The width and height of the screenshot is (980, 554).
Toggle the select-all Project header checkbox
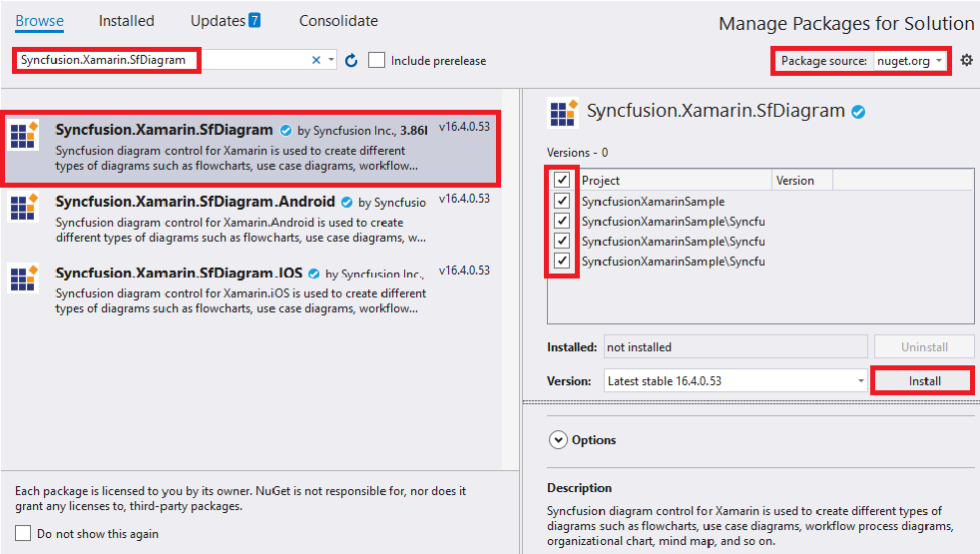(x=562, y=181)
